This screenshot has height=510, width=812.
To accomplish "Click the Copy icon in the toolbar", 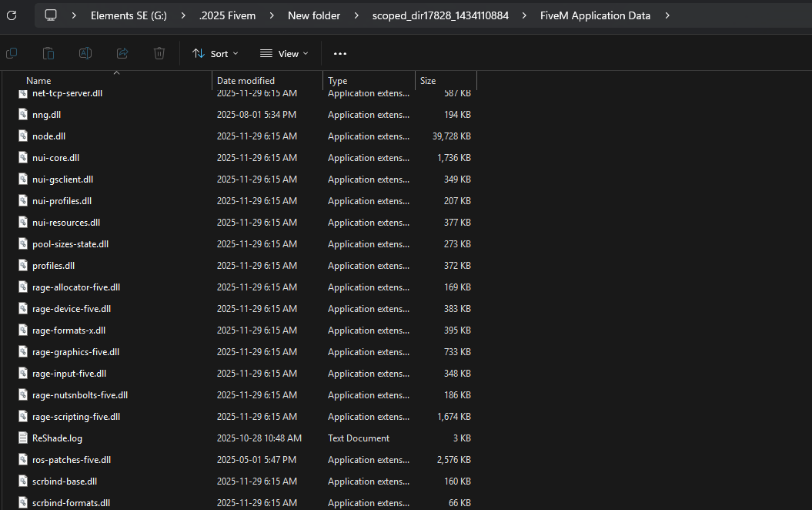I will [x=12, y=53].
